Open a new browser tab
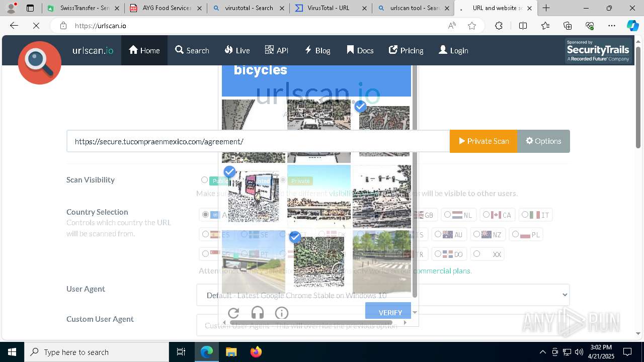Viewport: 644px width, 362px height. [x=546, y=8]
